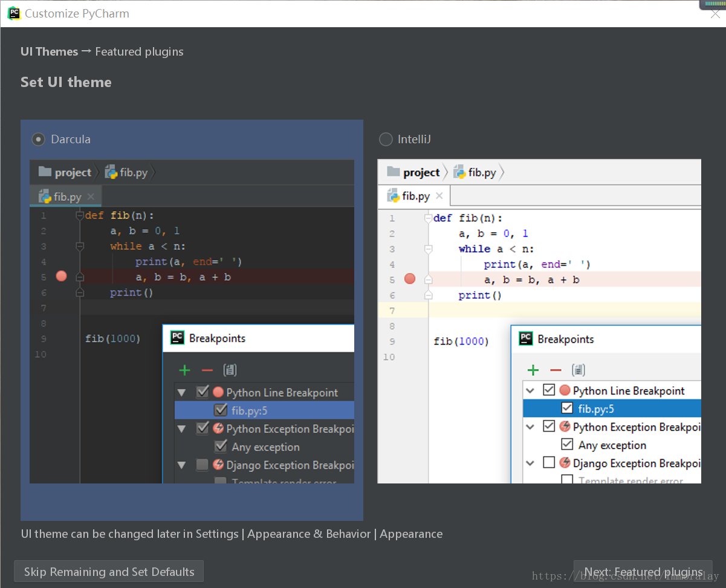
Task: Click the Featured plugins breadcrumb step
Action: coord(139,51)
